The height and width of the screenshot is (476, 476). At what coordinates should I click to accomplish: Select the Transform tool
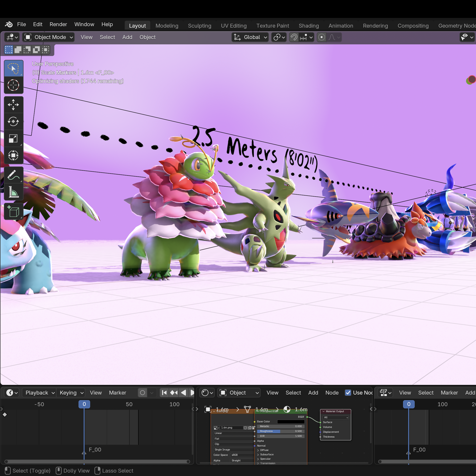click(x=13, y=155)
